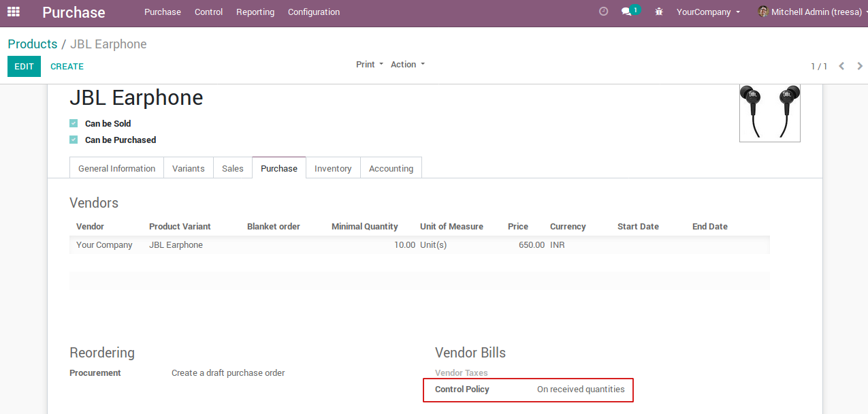Click Mitchell Admin avatar picture
Screen dimensions: 868x414
[763, 12]
